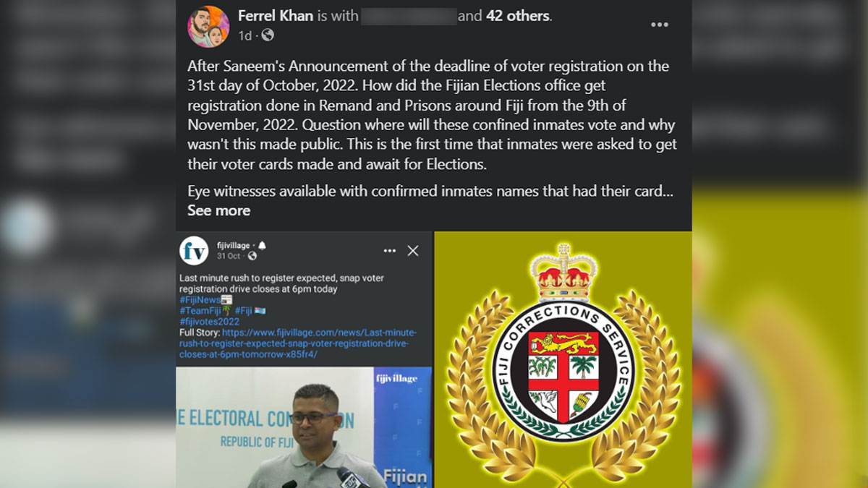
Task: Click the fijivillage 'fv' logo avatar
Action: coord(194,250)
